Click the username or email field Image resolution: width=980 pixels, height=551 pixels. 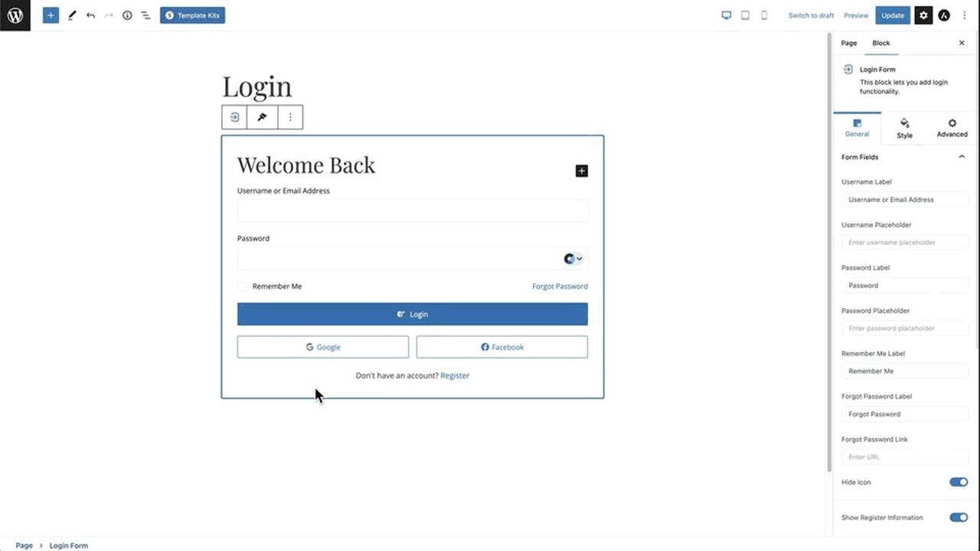coord(413,211)
